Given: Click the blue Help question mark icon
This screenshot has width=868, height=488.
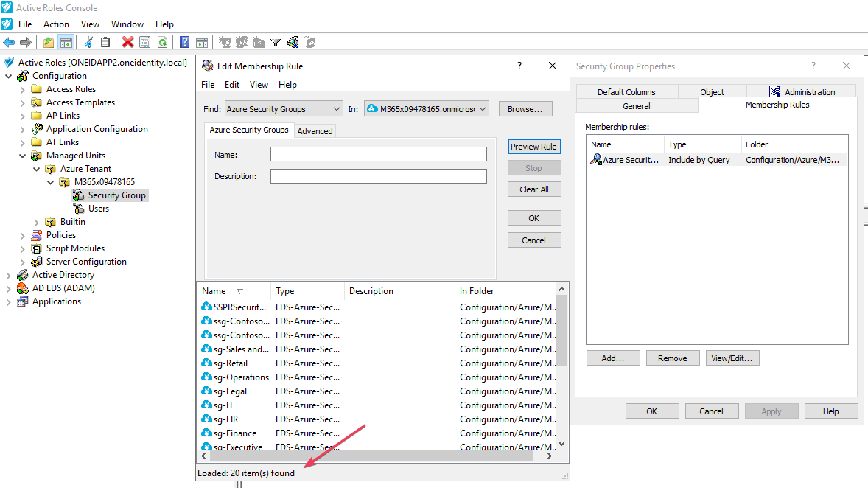Looking at the screenshot, I should pos(184,42).
